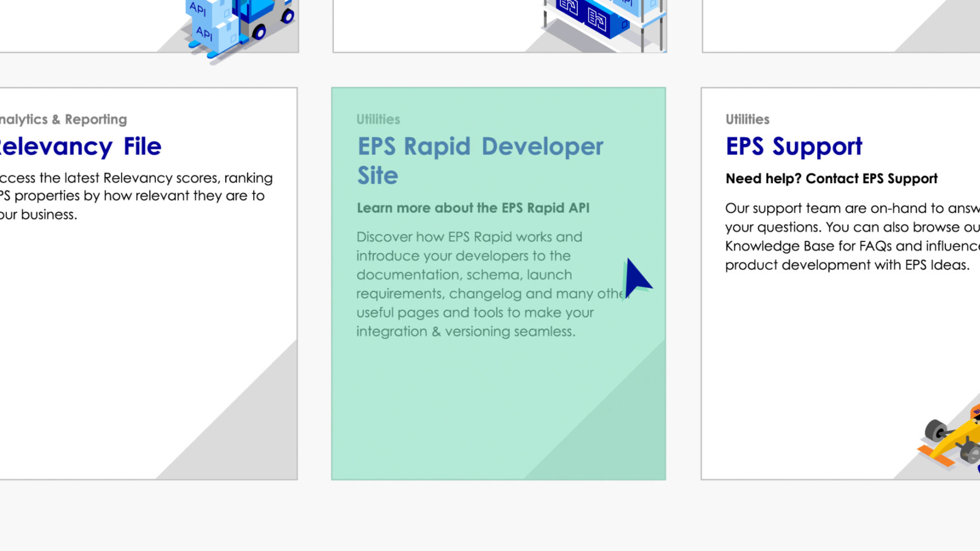Click the Analytics & Reporting category label

point(63,119)
